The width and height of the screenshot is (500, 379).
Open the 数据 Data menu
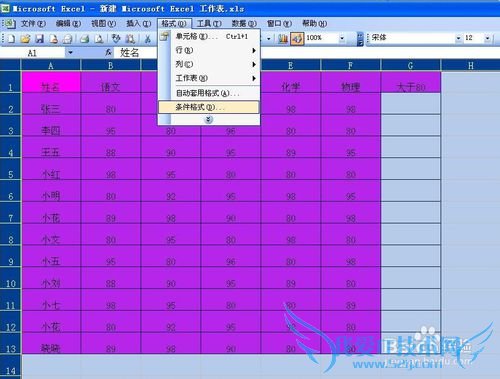coord(244,24)
